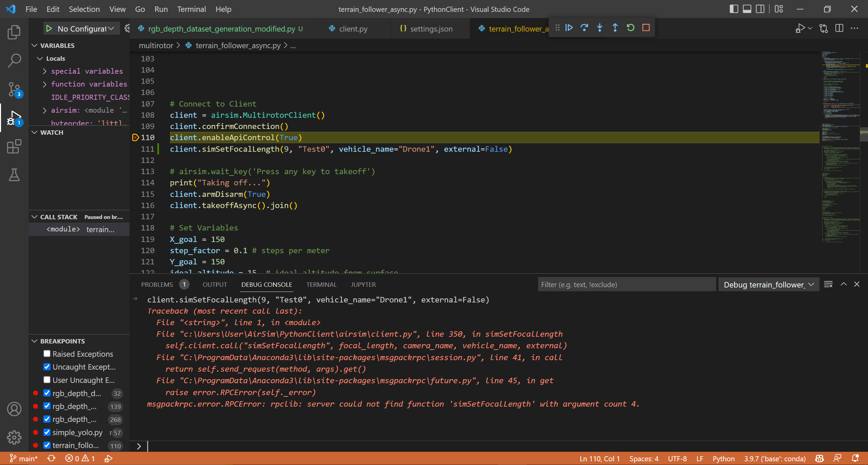Enable the Raised Exceptions breakpoint
The height and width of the screenshot is (465, 868).
(x=46, y=354)
